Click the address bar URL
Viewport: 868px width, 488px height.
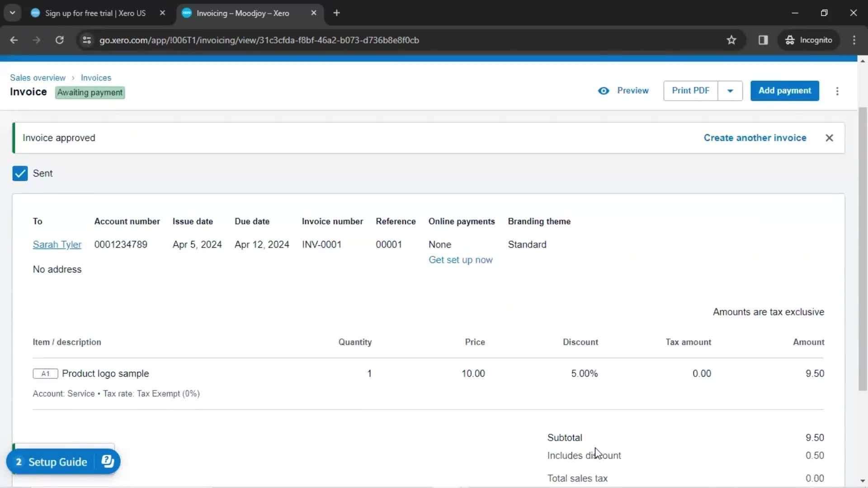(x=259, y=40)
